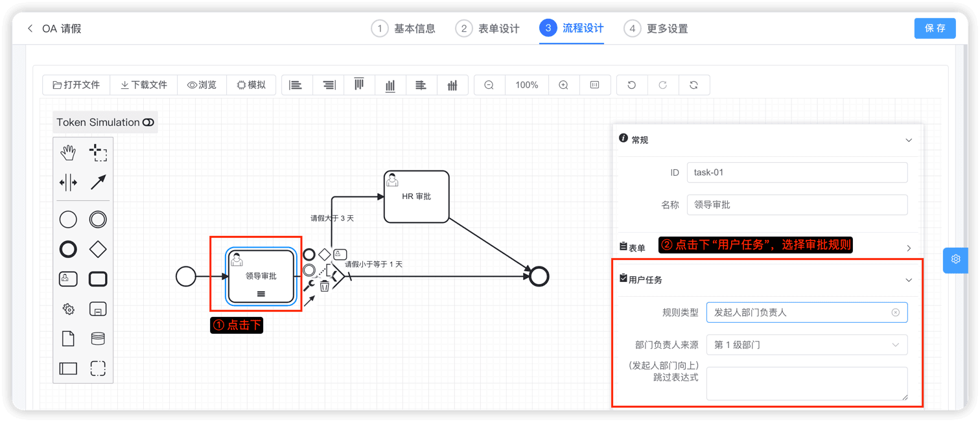Expand the 表单 section arrow
Screen dimensions: 980x422
(909, 248)
